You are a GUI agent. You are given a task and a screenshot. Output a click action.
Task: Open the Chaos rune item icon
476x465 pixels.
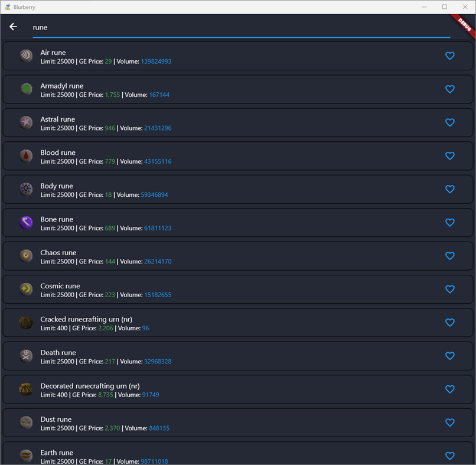[x=26, y=256]
